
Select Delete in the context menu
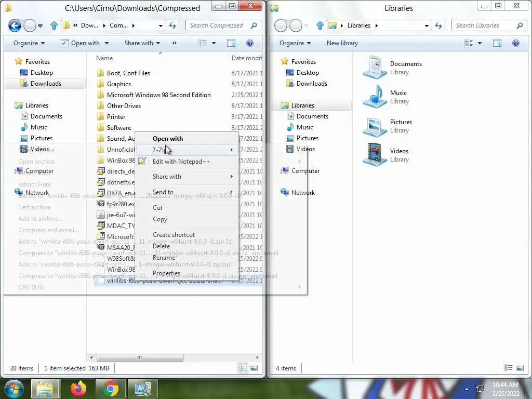tap(187, 246)
